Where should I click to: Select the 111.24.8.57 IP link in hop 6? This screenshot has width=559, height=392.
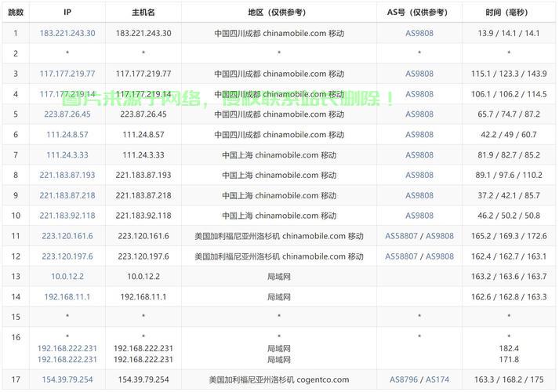click(x=67, y=135)
